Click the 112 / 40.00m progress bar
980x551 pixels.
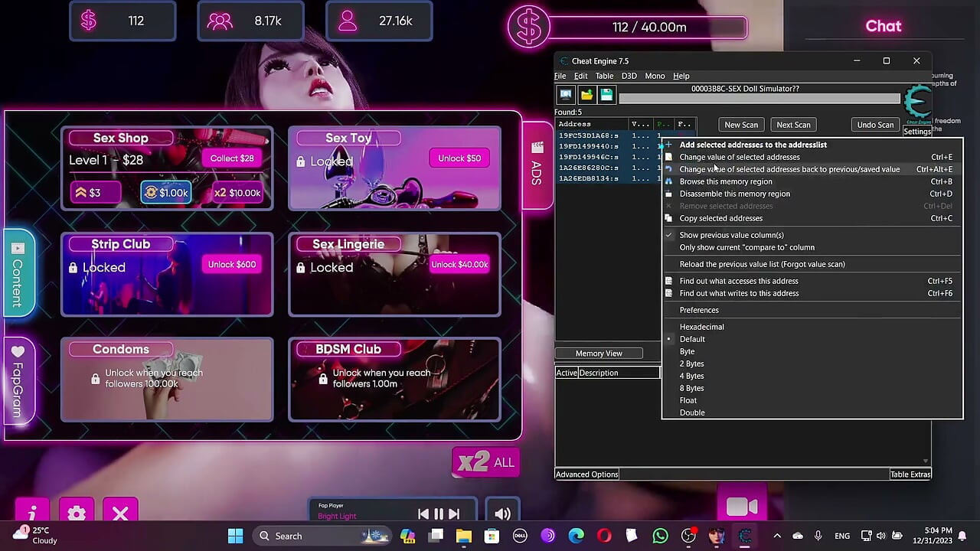(x=648, y=28)
